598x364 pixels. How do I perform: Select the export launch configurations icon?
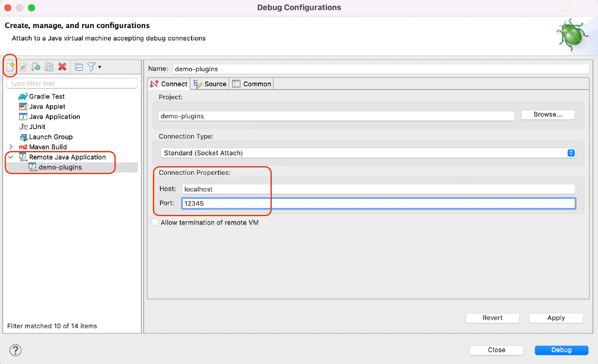coord(36,67)
